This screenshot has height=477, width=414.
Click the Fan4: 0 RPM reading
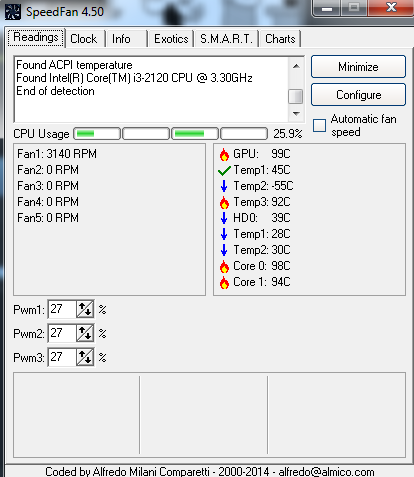click(x=48, y=202)
